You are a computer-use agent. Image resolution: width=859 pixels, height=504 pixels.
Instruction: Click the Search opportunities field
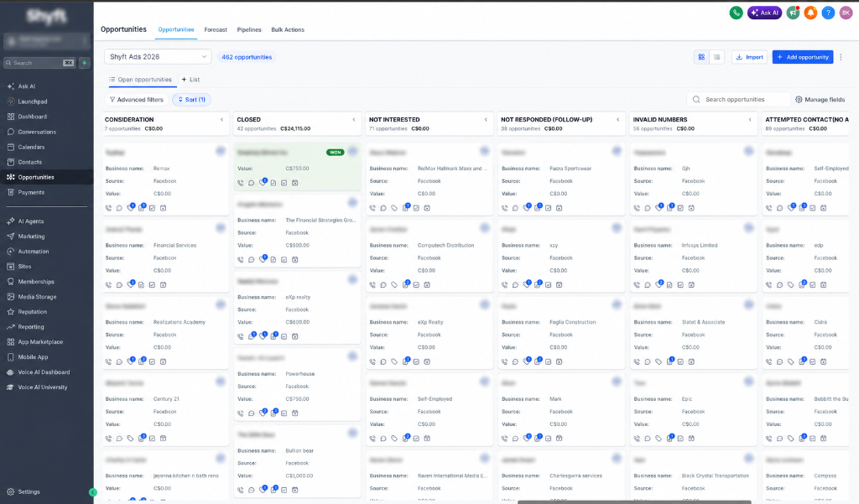[x=738, y=100]
